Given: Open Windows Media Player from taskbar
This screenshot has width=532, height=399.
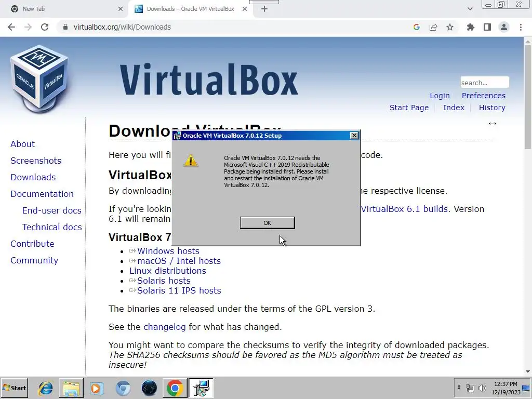Looking at the screenshot, I should pyautogui.click(x=97, y=388).
